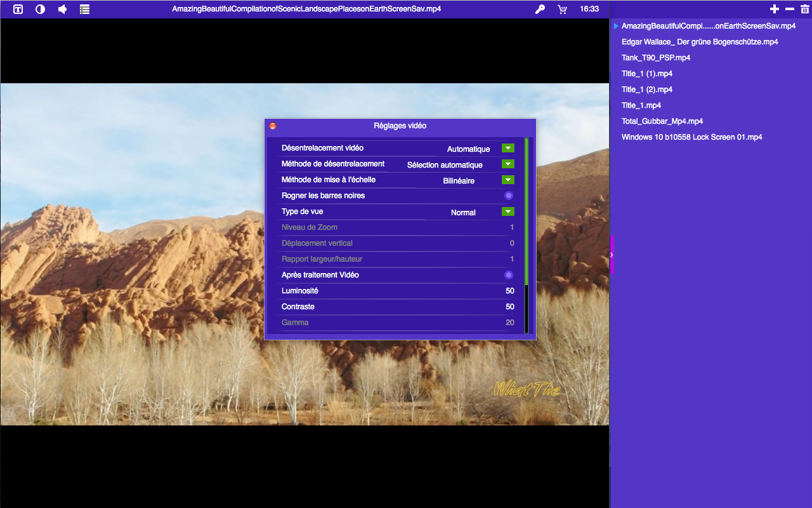Image resolution: width=812 pixels, height=508 pixels.
Task: Clear playlist using the trash icon
Action: tap(805, 9)
